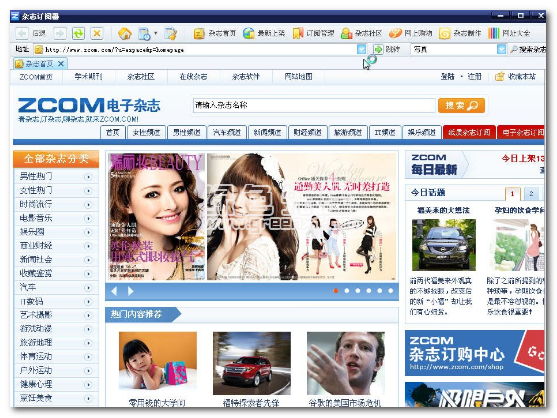The image size is (557, 418).
Task: Open the 男性频道 channel tab
Action: 186,132
